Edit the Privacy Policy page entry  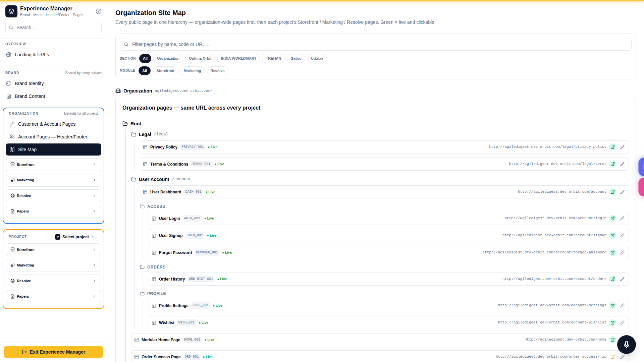coord(622,147)
